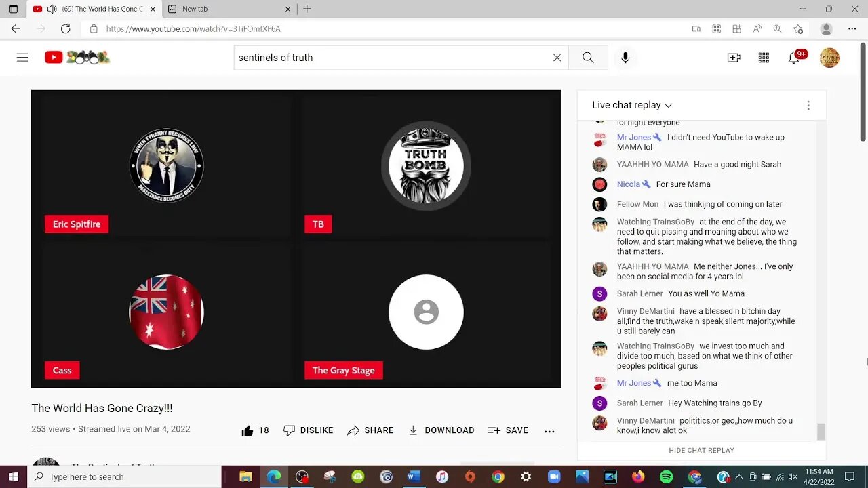Open the Create video camera icon
868x488 pixels.
point(734,58)
